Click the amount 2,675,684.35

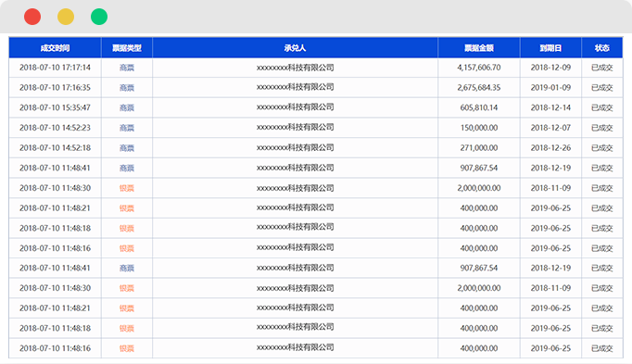(x=479, y=88)
